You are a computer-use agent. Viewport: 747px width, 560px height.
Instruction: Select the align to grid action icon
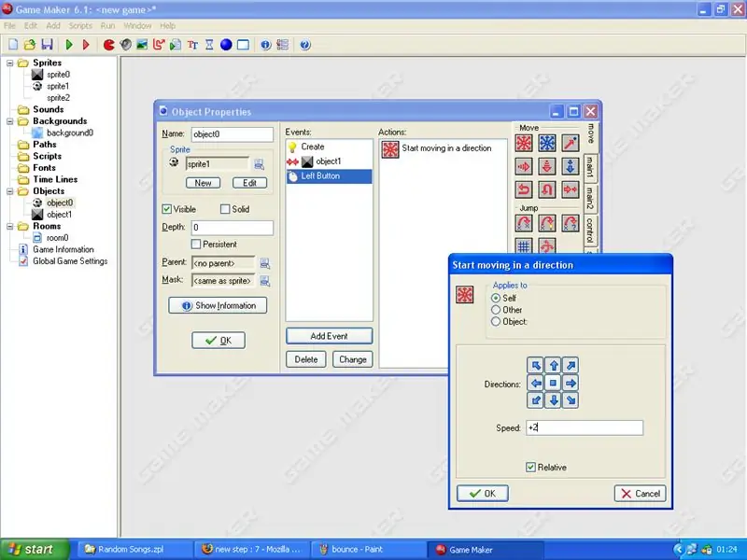click(524, 245)
